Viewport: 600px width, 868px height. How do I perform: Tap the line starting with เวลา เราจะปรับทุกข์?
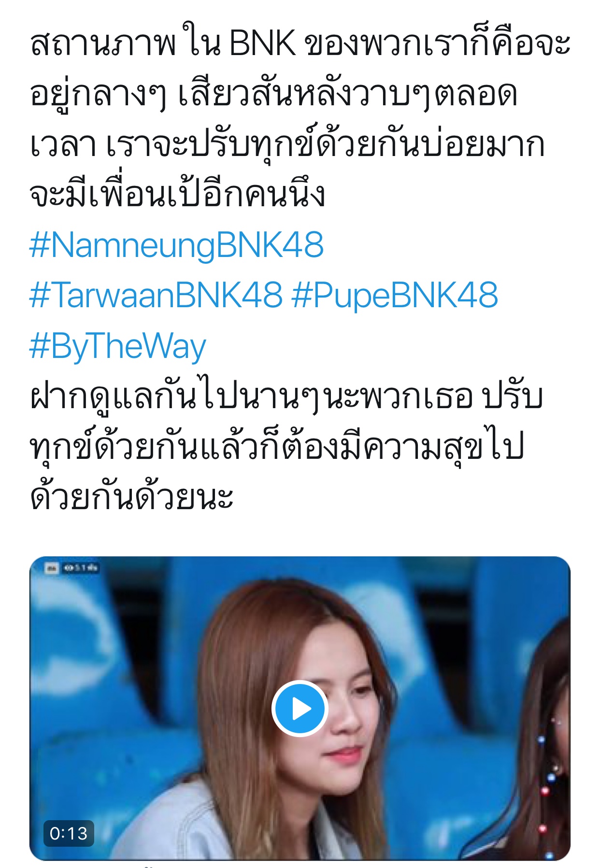(287, 144)
